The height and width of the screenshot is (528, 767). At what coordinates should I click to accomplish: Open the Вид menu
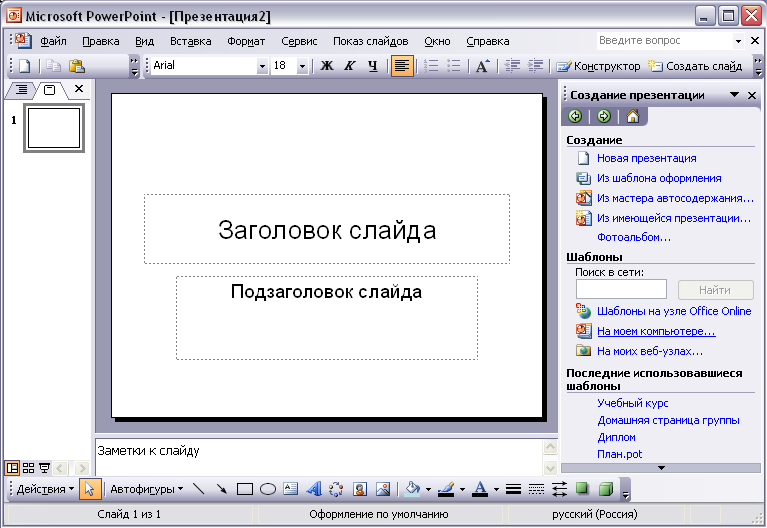[x=144, y=42]
